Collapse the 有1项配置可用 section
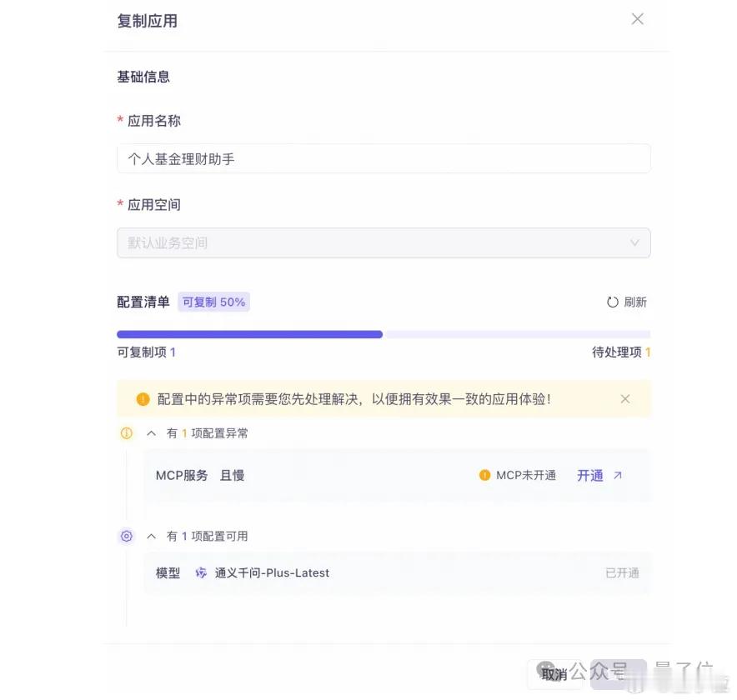737x700 pixels. 152,536
